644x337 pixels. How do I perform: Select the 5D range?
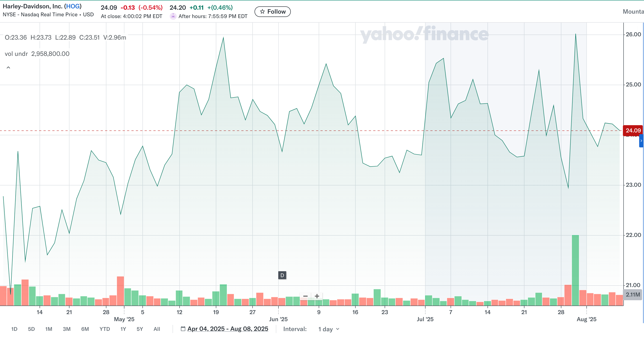(x=31, y=329)
